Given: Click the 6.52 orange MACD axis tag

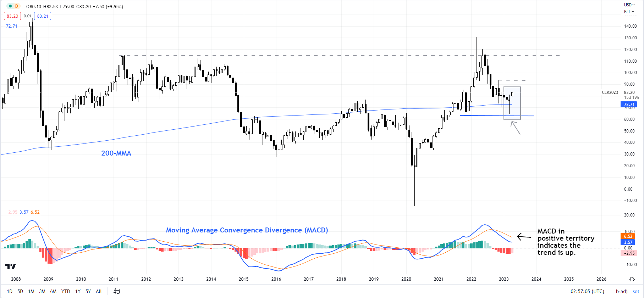Looking at the screenshot, I should point(628,236).
